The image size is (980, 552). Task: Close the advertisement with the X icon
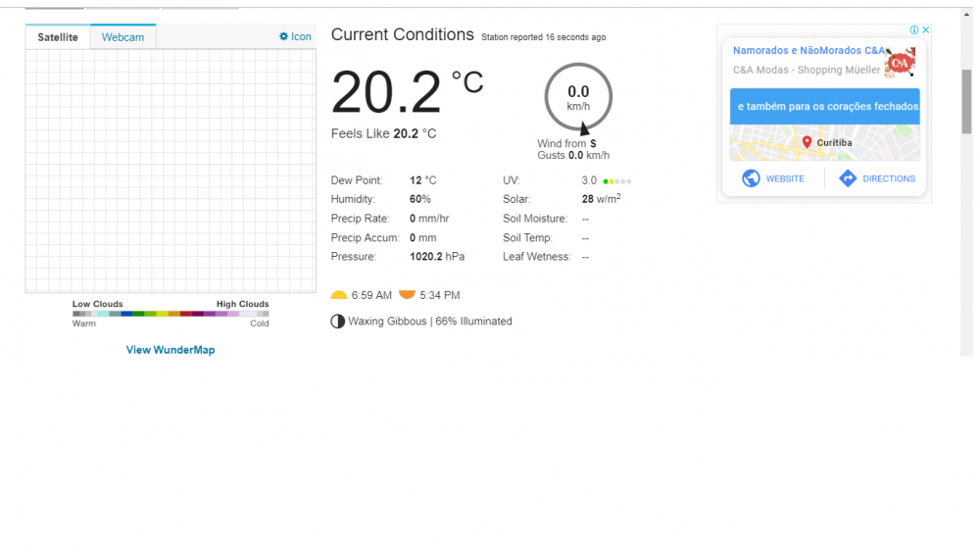[x=925, y=30]
